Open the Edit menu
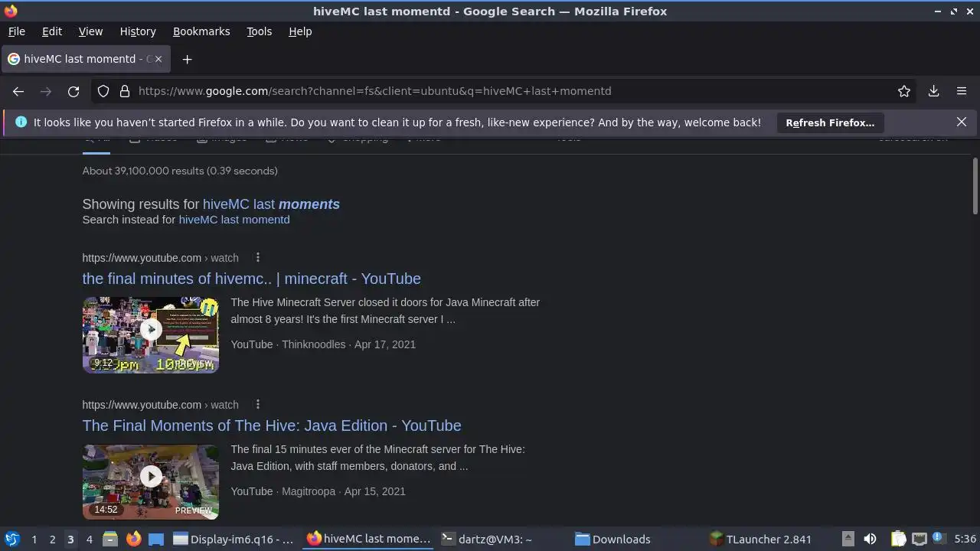Screen dimensions: 980x551 52,31
